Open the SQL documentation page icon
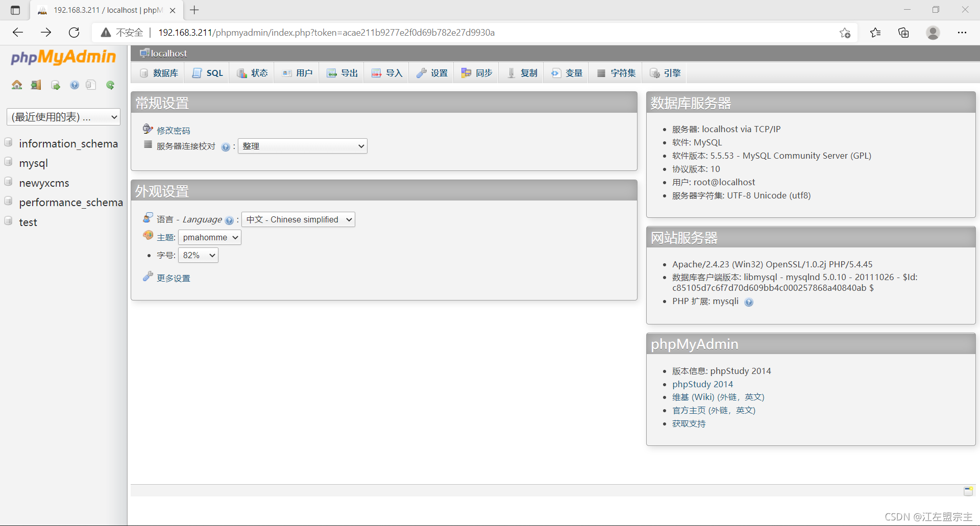980x526 pixels. click(91, 85)
